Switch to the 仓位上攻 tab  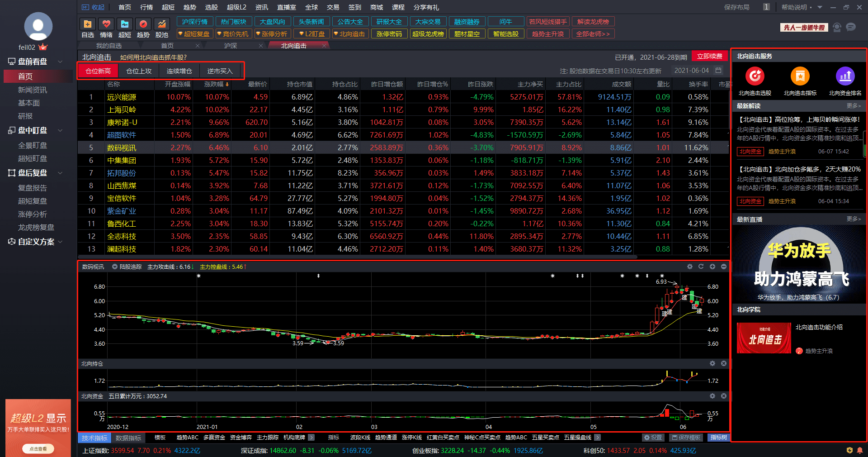tap(139, 71)
